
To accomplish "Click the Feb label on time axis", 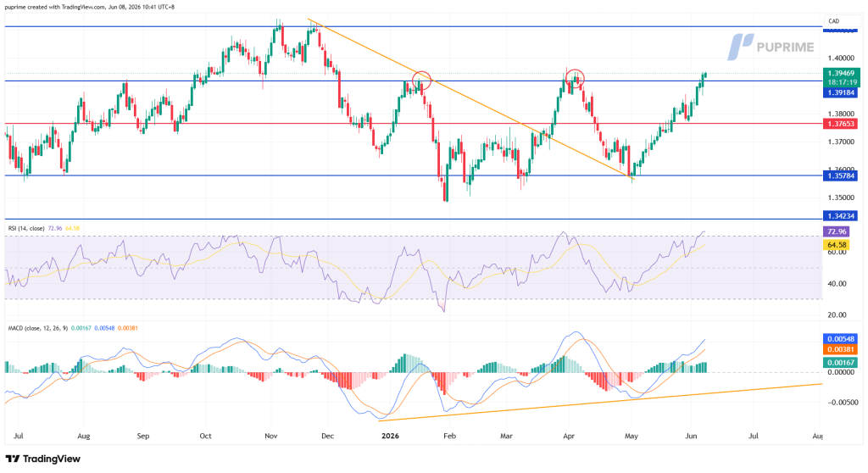I will (449, 436).
